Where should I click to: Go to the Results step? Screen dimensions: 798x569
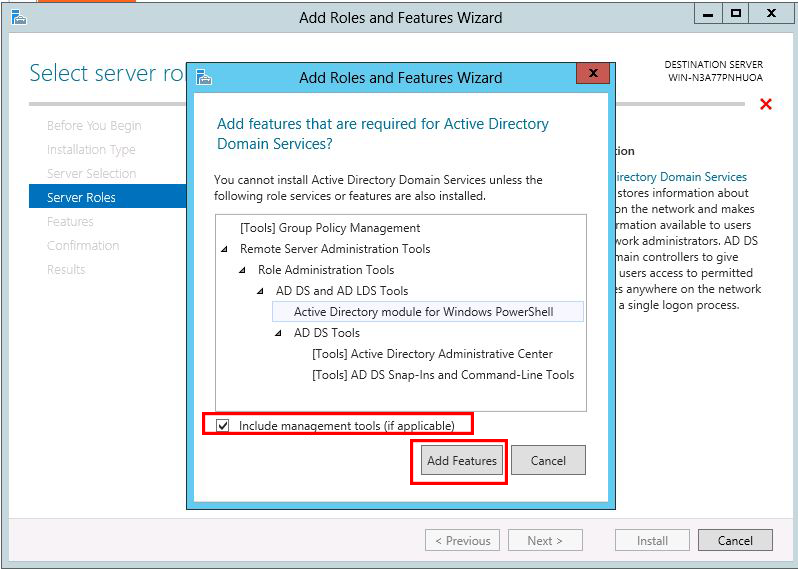point(66,269)
